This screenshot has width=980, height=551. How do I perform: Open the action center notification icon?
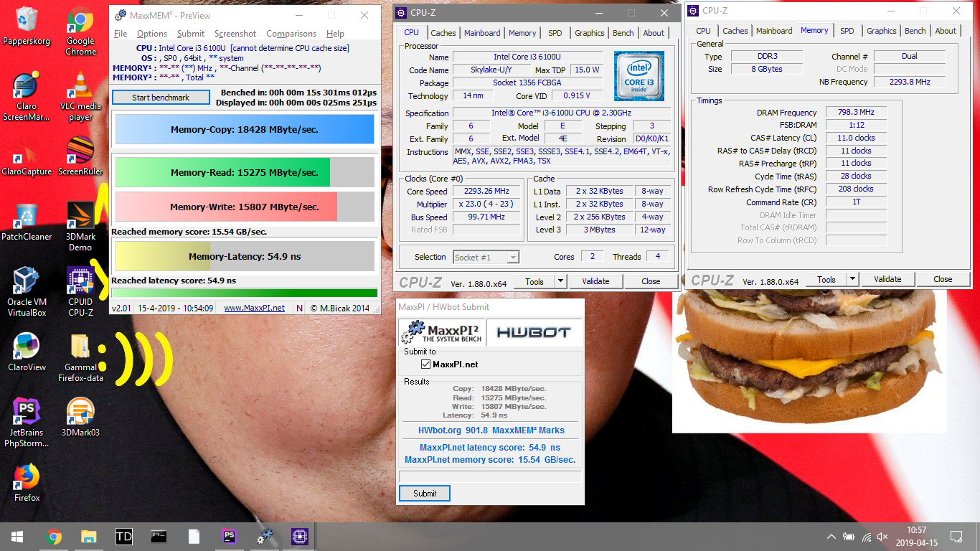point(956,537)
